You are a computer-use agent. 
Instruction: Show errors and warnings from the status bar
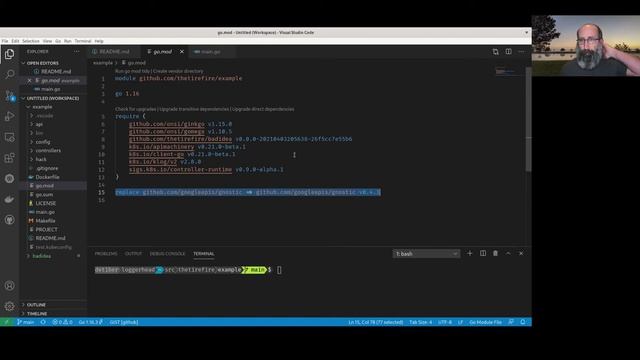(62, 322)
